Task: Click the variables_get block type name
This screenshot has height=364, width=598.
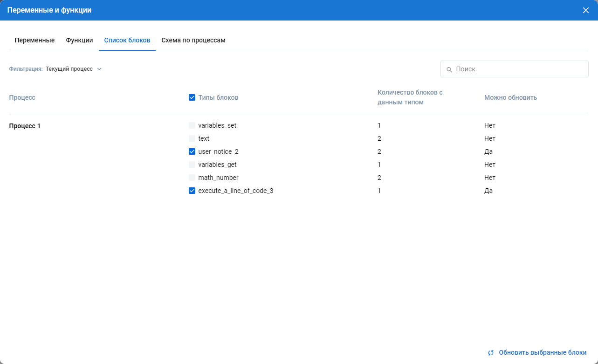Action: point(217,165)
